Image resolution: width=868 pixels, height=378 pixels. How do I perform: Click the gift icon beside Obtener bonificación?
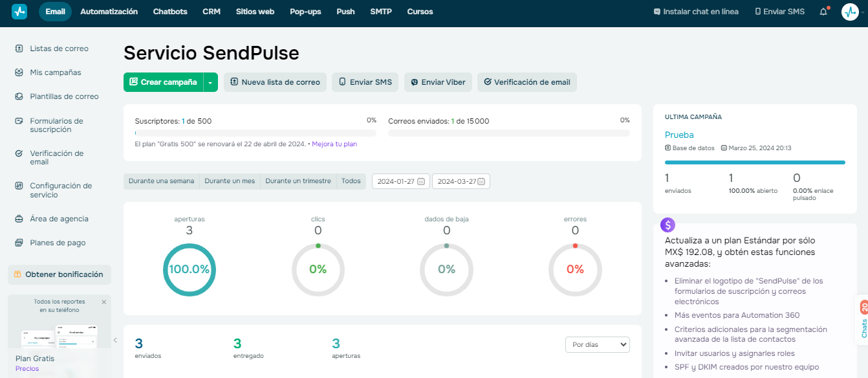click(17, 274)
